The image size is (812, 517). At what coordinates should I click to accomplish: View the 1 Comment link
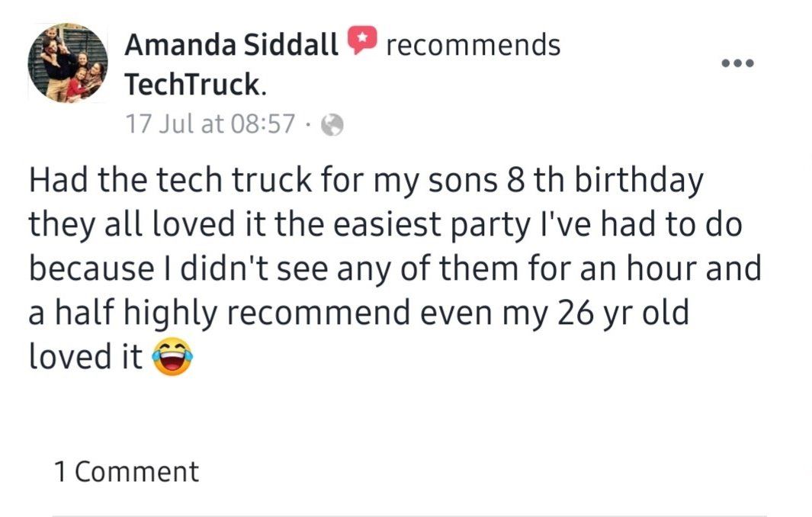point(127,471)
